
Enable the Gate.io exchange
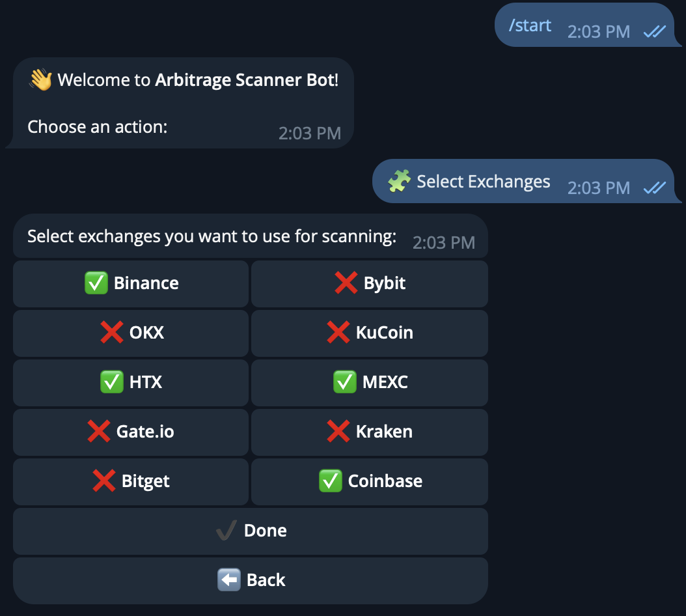point(130,432)
